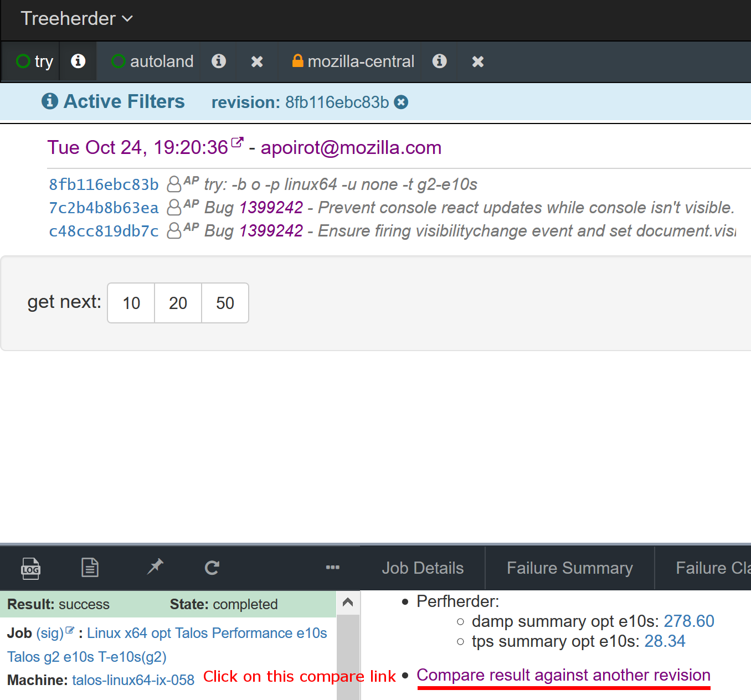Open the log viewer document icon

pyautogui.click(x=90, y=568)
